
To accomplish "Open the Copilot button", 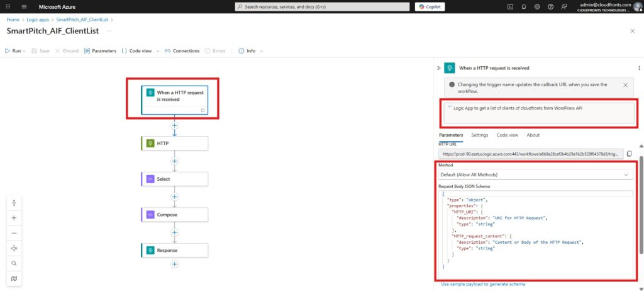I will click(430, 7).
